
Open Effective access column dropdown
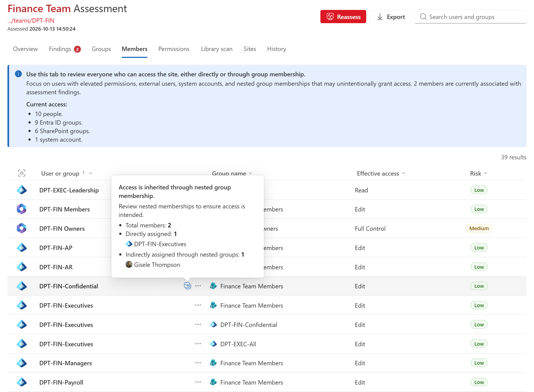404,173
